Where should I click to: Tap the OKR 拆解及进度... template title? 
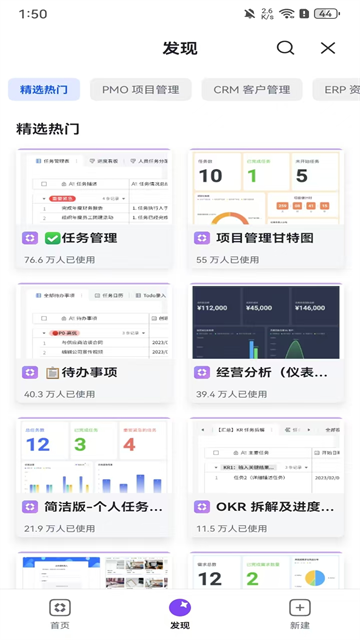point(275,507)
